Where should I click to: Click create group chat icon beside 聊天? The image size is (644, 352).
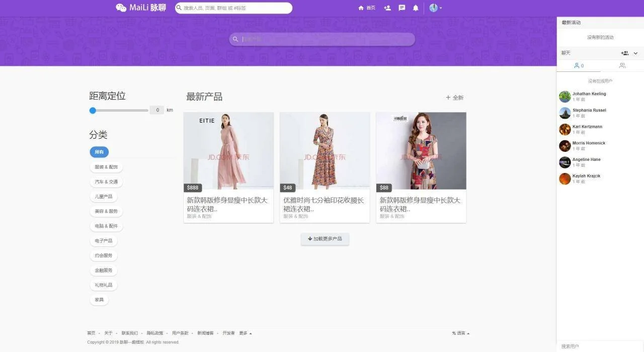click(x=624, y=53)
